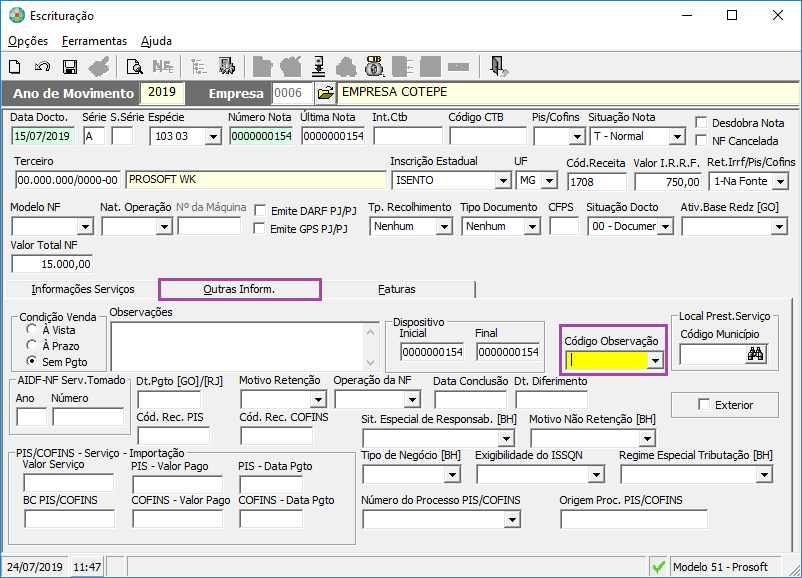Click the Valor Total NF field
802x578 pixels.
click(52, 264)
